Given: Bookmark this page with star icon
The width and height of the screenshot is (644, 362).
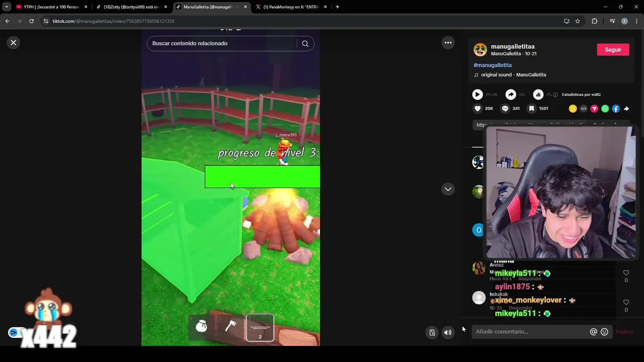Looking at the screenshot, I should click(578, 21).
